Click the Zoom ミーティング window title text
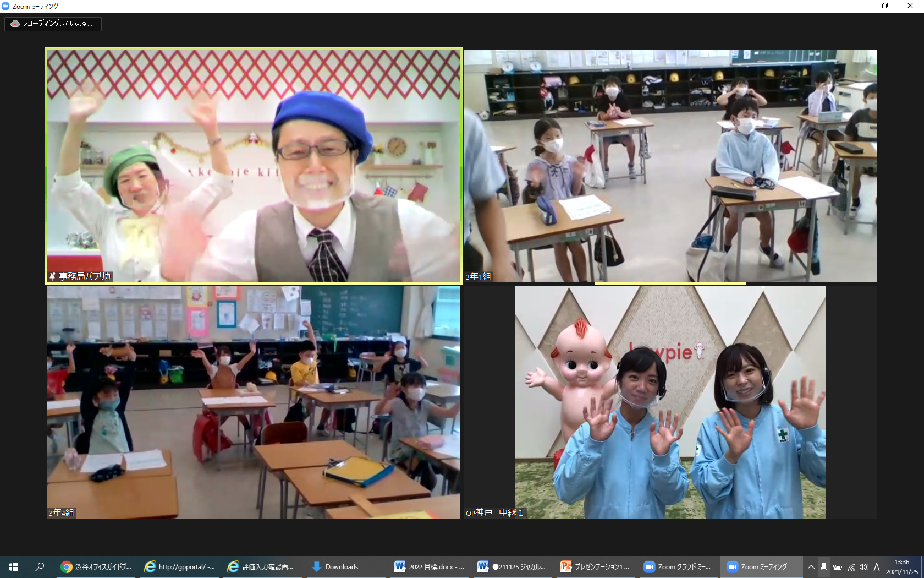924x578 pixels. pyautogui.click(x=35, y=6)
